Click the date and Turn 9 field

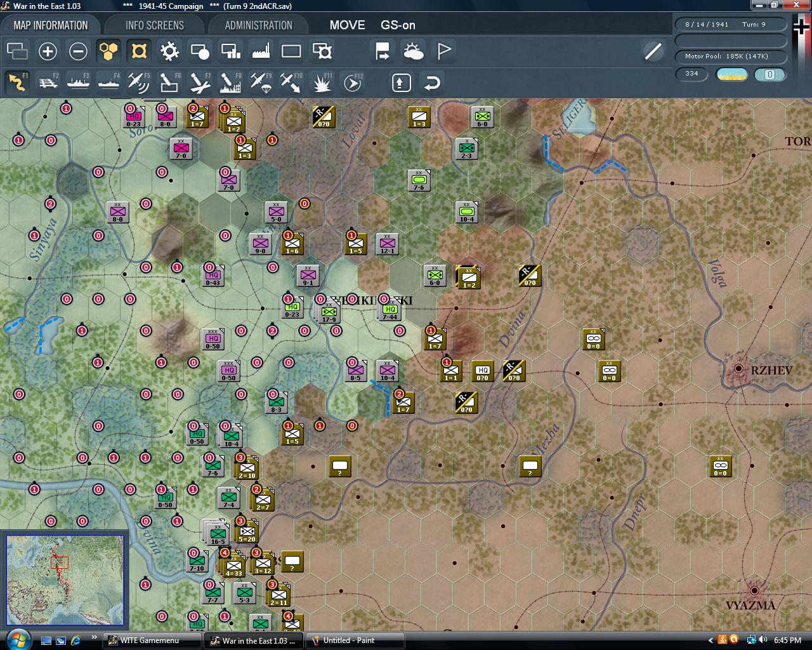pyautogui.click(x=731, y=24)
